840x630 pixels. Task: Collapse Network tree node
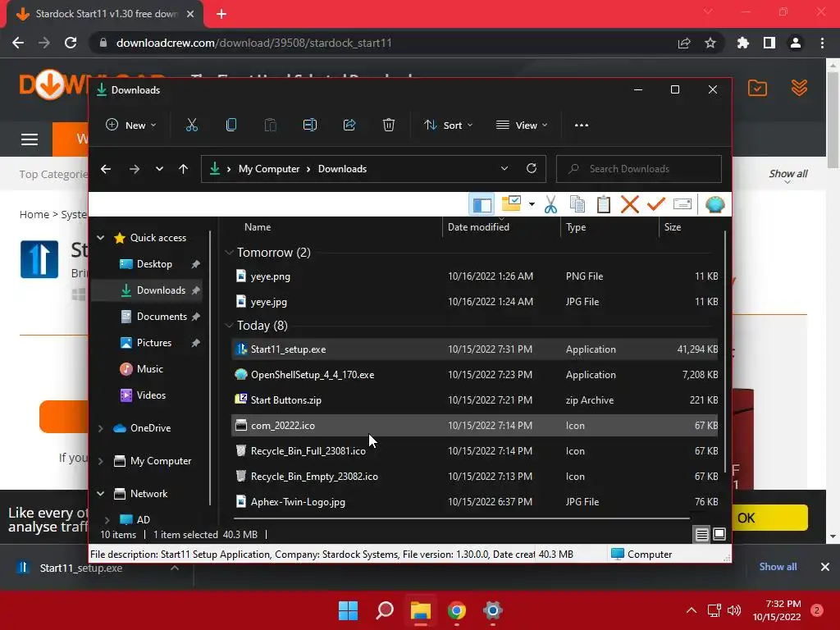pos(101,493)
